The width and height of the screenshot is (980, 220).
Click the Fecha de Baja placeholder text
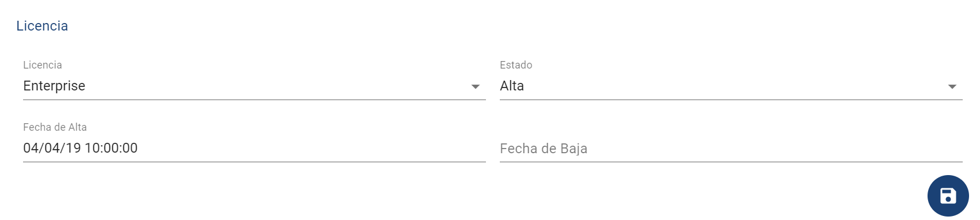point(544,149)
